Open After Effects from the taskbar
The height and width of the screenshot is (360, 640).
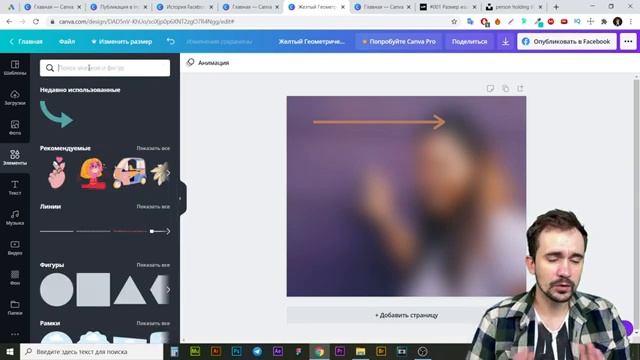278,351
